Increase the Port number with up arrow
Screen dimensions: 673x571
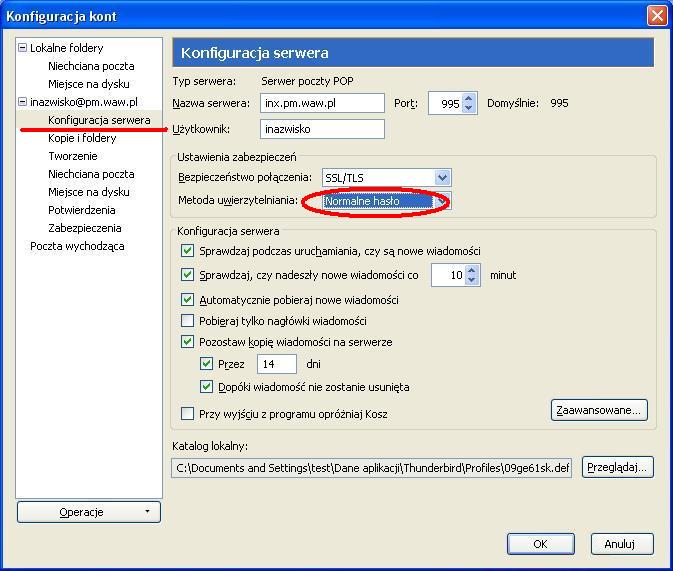click(470, 98)
